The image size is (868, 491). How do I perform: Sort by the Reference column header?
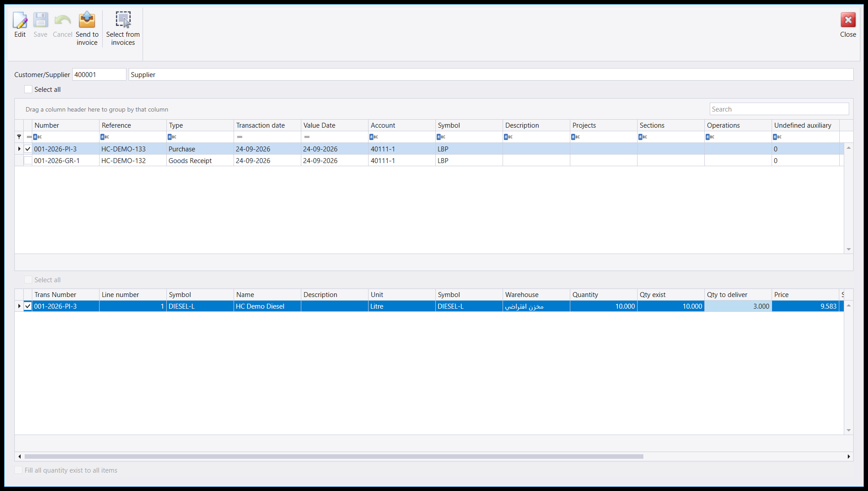point(133,125)
